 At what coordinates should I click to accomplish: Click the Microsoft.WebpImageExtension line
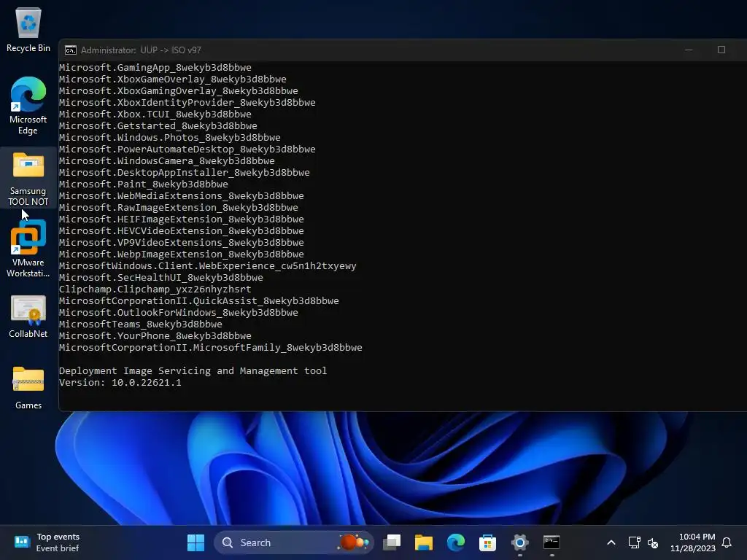pyautogui.click(x=182, y=254)
